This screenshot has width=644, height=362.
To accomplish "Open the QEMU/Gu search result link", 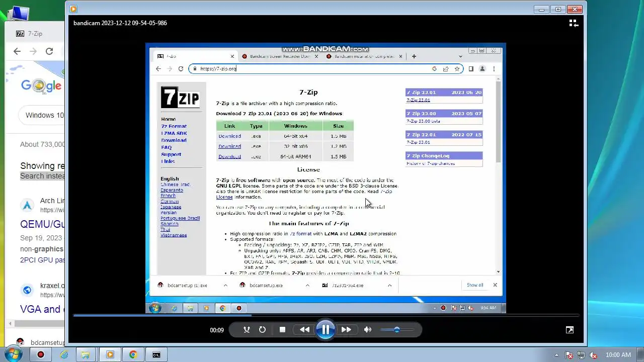I will (x=42, y=224).
